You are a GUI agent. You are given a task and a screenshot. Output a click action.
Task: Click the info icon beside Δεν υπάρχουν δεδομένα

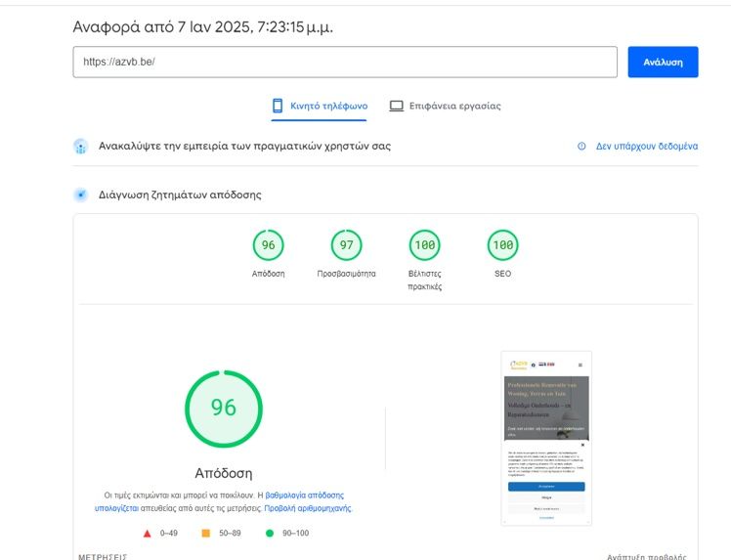[x=581, y=146]
